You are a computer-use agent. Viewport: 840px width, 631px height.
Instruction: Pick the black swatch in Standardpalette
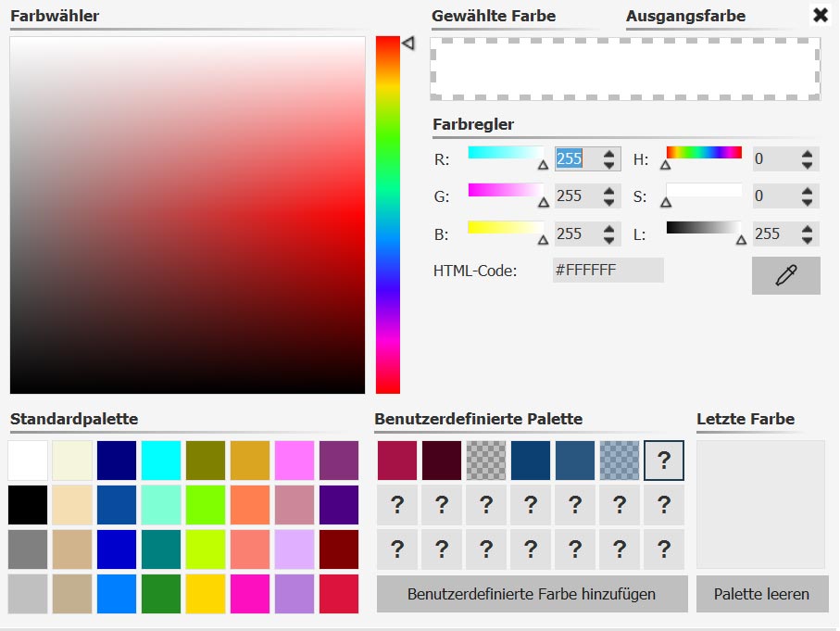tap(28, 505)
